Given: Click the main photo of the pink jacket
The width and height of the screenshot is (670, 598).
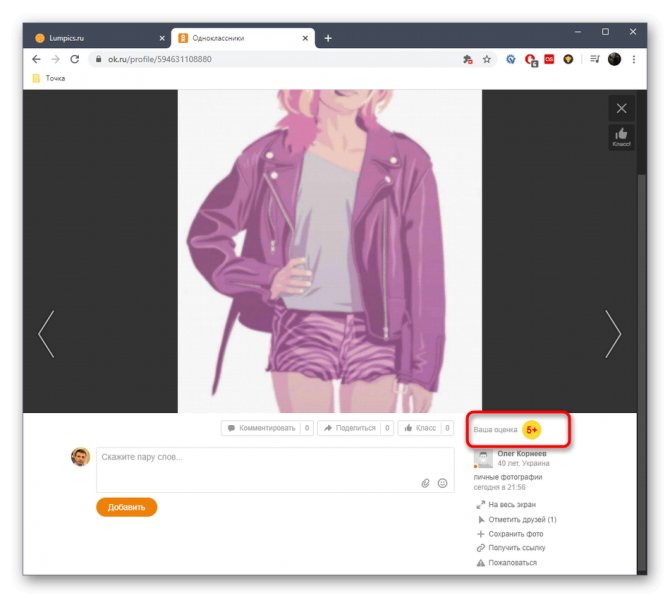Looking at the screenshot, I should (330, 251).
